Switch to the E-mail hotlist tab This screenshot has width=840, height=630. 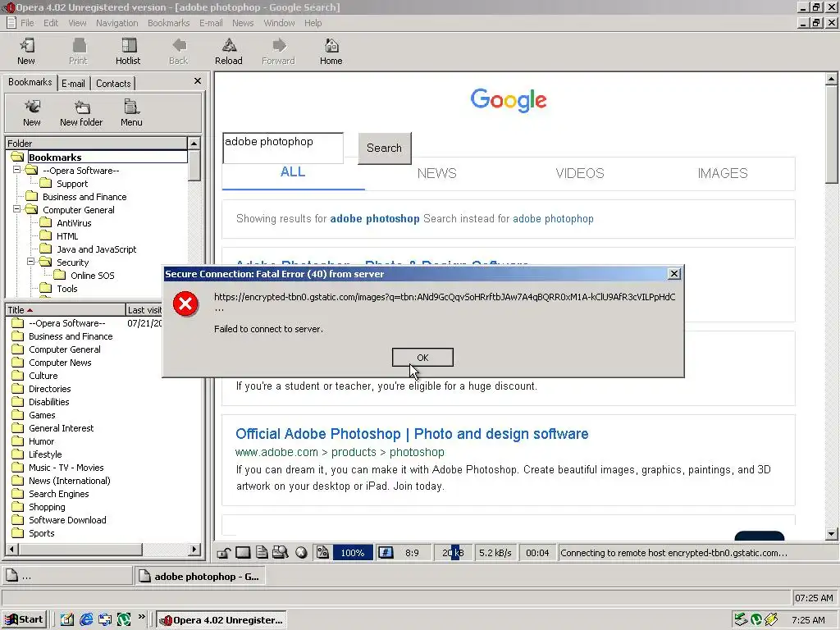point(73,84)
